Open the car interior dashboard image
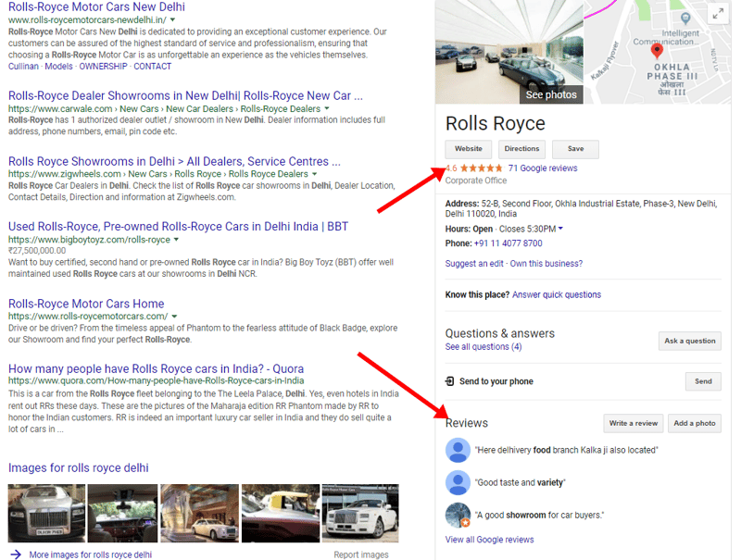This screenshot has width=741, height=560. coord(123,513)
